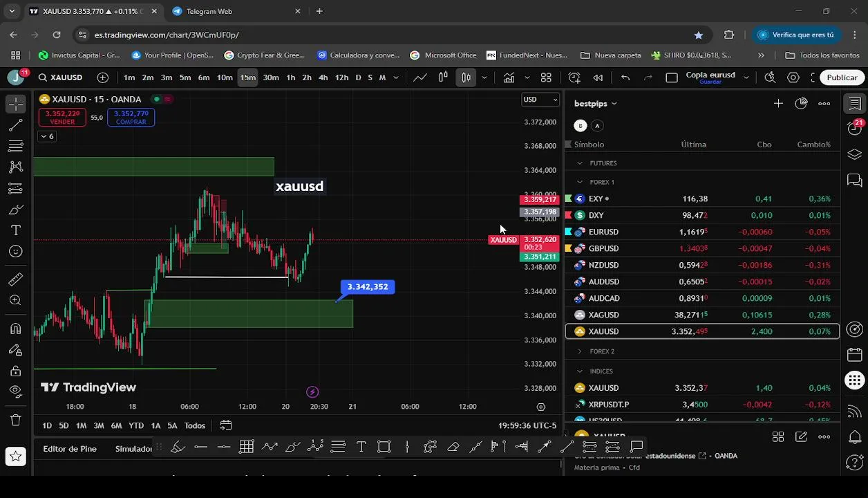Open the emoji and icons tool
This screenshot has width=868, height=498.
(x=15, y=252)
